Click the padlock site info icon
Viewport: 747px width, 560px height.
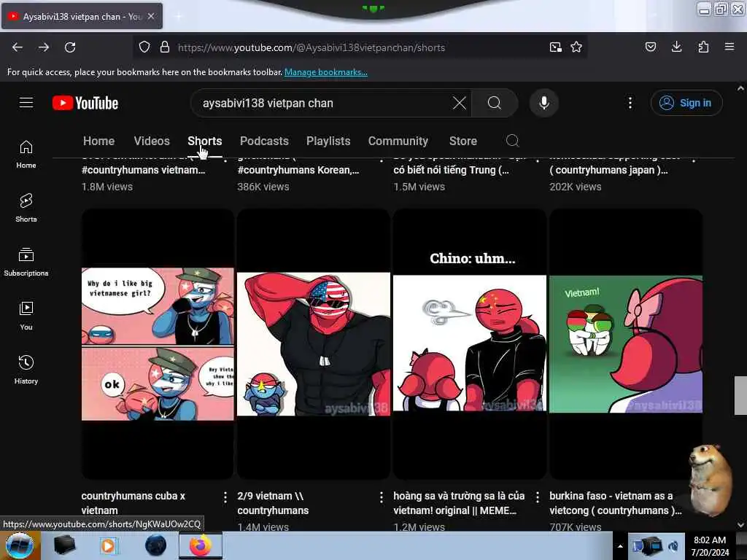click(165, 47)
